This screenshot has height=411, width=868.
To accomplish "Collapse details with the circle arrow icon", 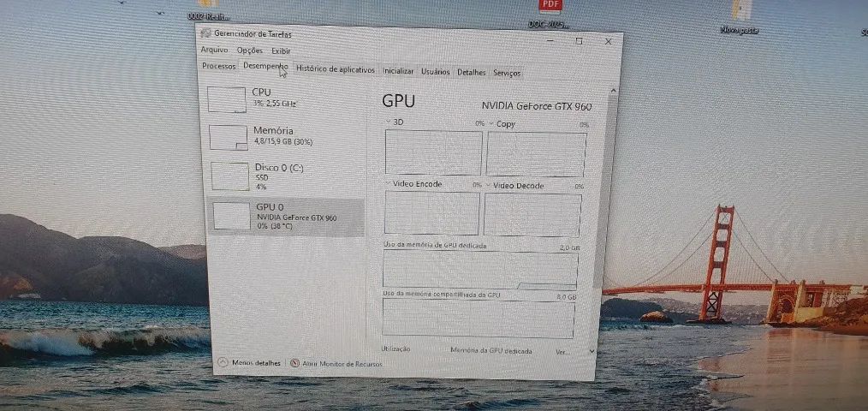I will click(x=223, y=362).
